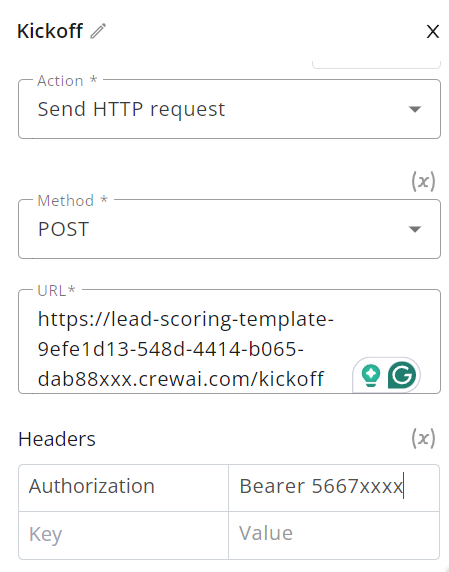The image size is (449, 572).
Task: Click the variable (x) icon beside Headers
Action: (423, 438)
